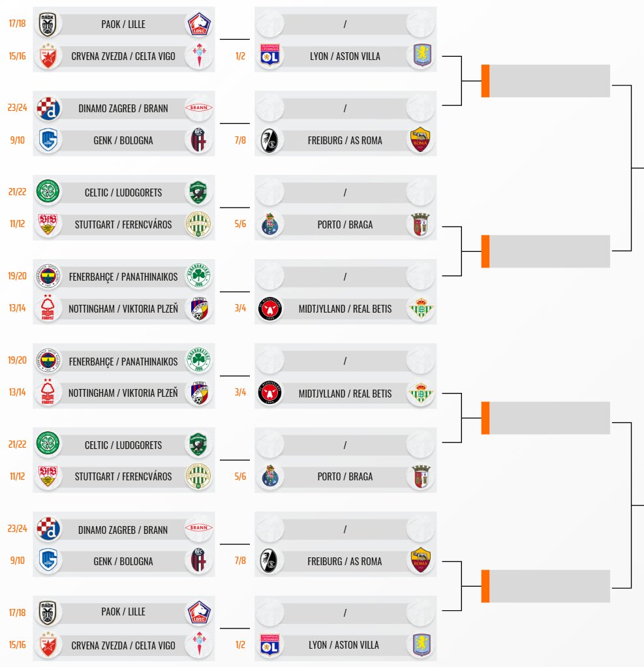Select Freiburg / AS Roma tie in upper bracket
The height and width of the screenshot is (667, 644).
(345, 140)
